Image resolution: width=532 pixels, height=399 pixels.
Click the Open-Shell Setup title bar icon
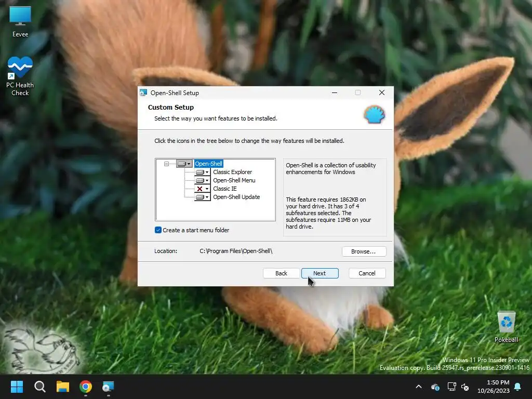143,92
